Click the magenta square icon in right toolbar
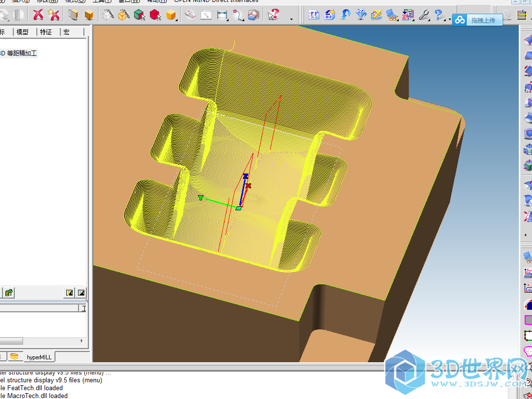Image resolution: width=532 pixels, height=399 pixels. (528, 320)
